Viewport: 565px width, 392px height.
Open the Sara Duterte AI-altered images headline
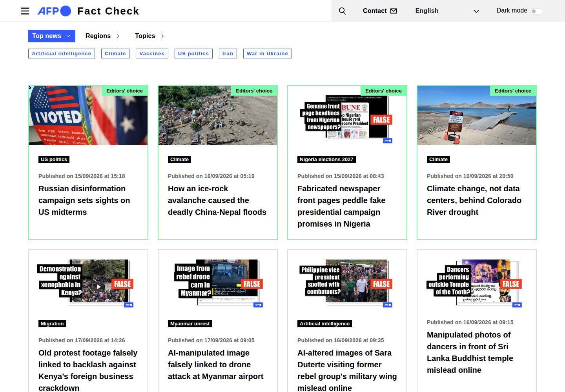(x=347, y=370)
